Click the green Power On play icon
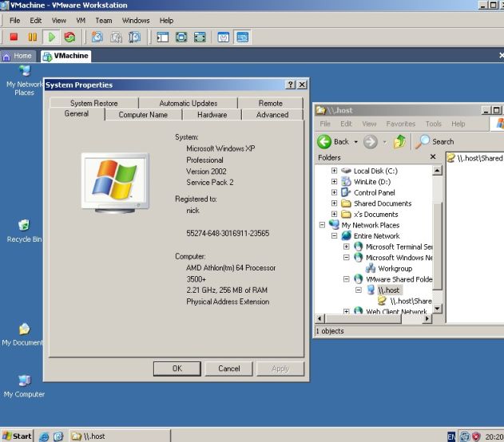Screen dimensions: 504x442 (x=52, y=37)
